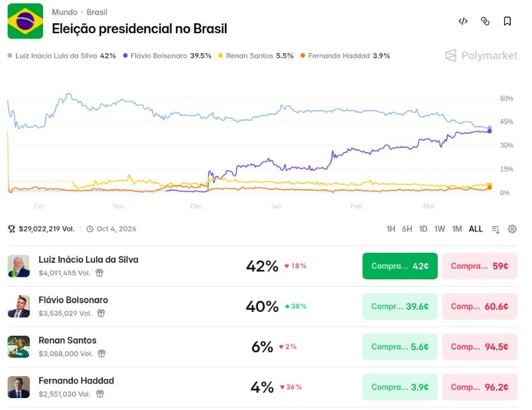Copy the market link icon
This screenshot has width=532, height=410.
point(485,21)
